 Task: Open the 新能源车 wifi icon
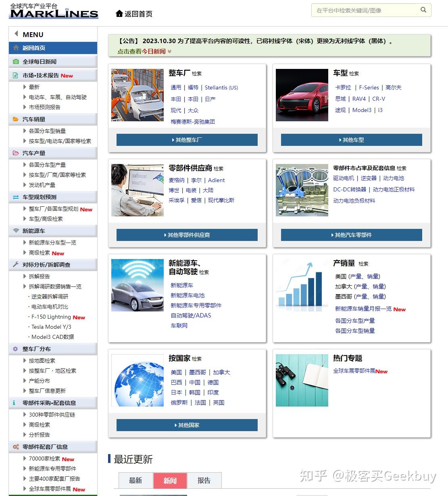[15, 231]
